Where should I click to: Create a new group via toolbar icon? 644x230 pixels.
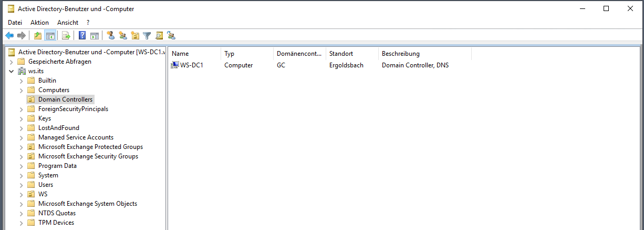(123, 36)
